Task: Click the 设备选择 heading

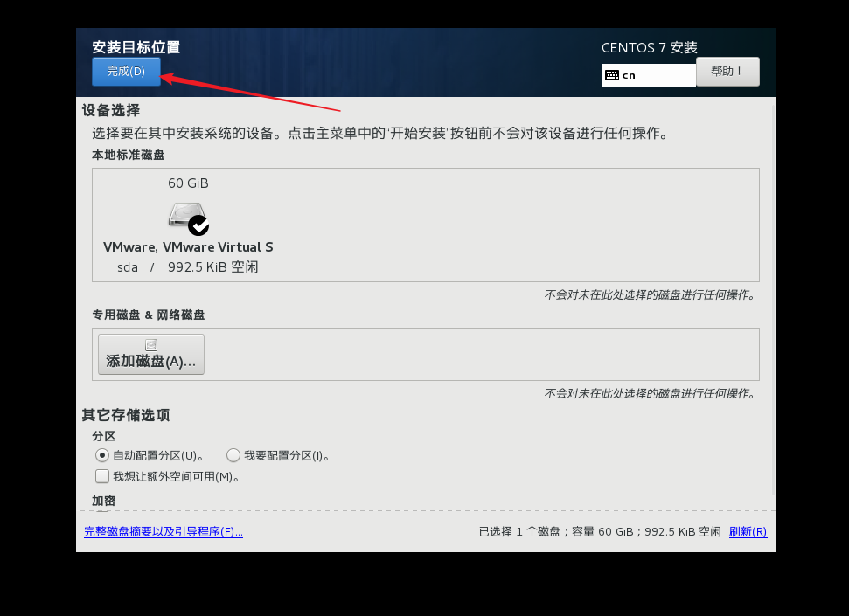Action: pos(111,110)
